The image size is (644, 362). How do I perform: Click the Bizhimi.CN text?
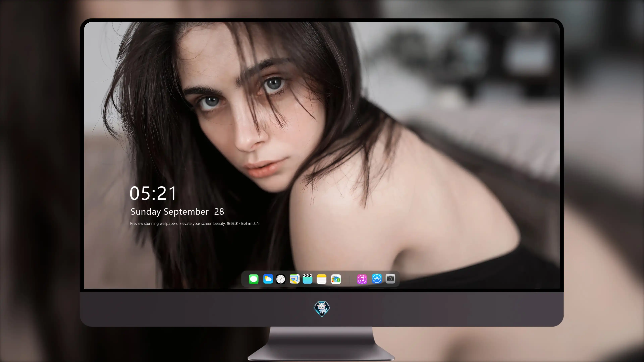250,223
